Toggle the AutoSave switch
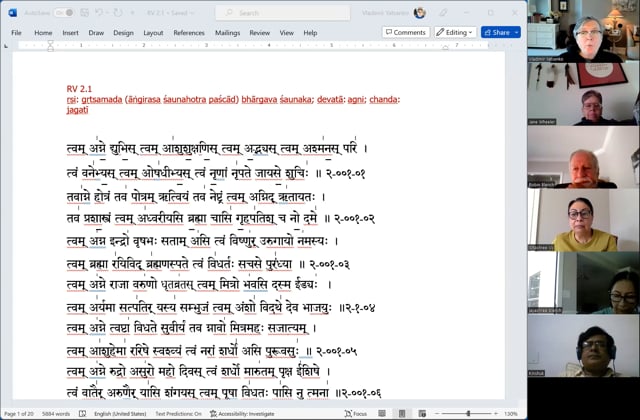This screenshot has width=640, height=420. 64,13
